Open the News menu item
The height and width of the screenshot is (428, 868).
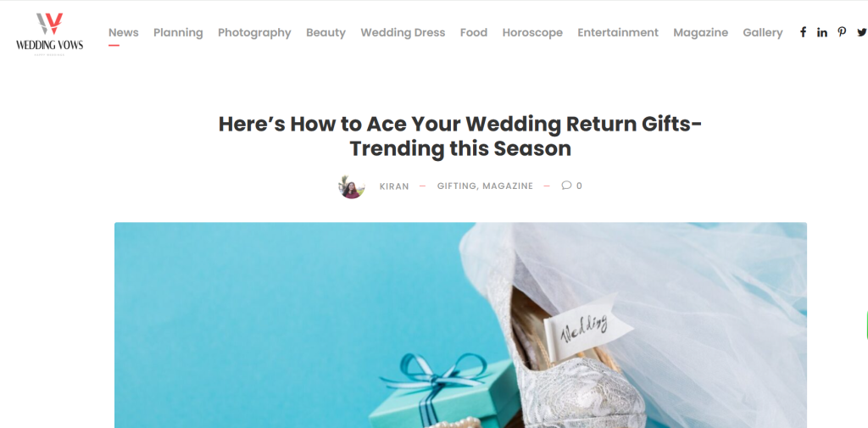click(124, 33)
